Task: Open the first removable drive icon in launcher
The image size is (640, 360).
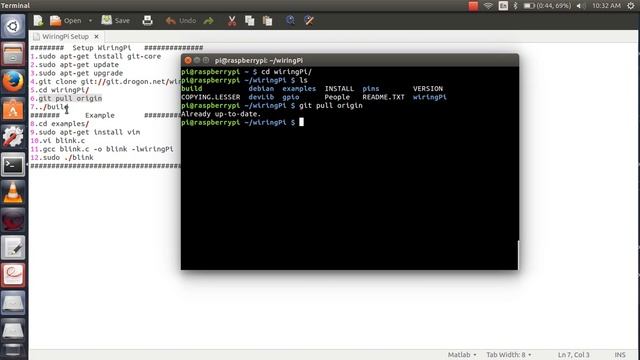Action: tap(13, 303)
